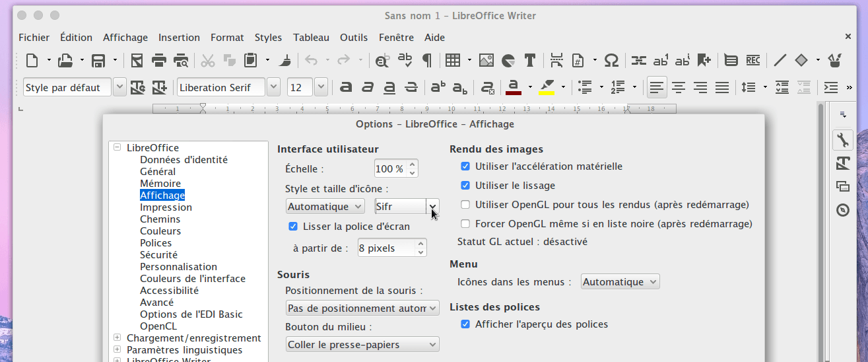Check "Forcer OpenGL même si en liste noire"

pos(465,224)
